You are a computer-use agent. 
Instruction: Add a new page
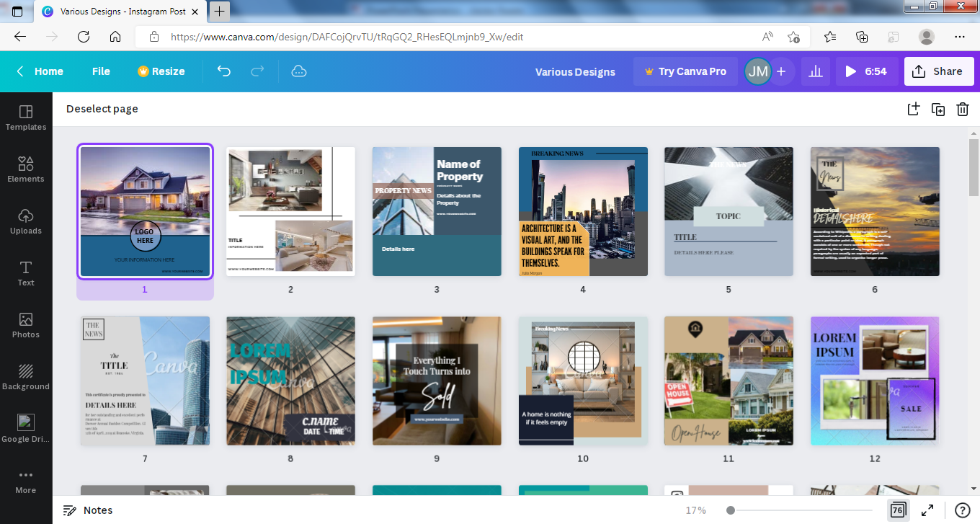pyautogui.click(x=913, y=109)
